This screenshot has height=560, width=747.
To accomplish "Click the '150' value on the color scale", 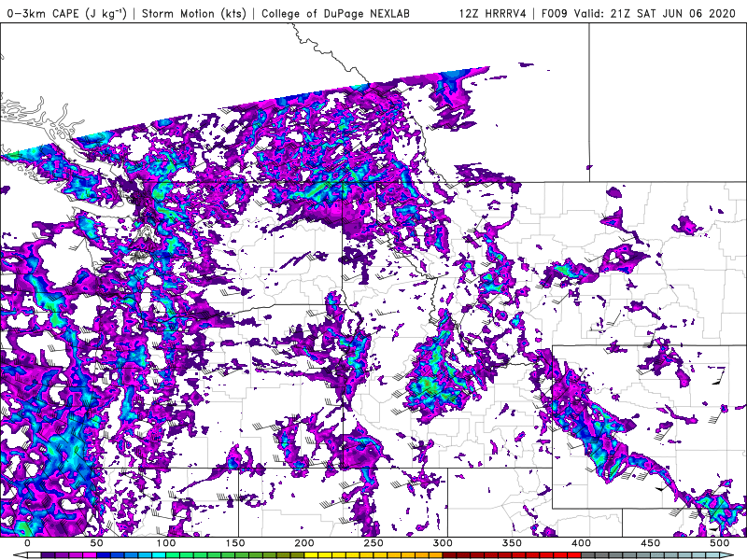I will point(235,543).
